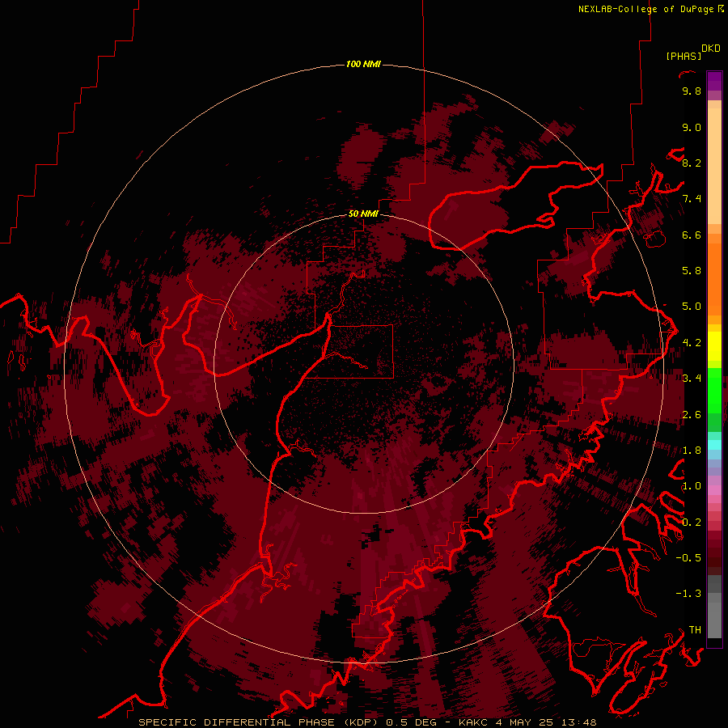This screenshot has height=728, width=728.
Task: Click the TH legend label
Action: pos(695,630)
